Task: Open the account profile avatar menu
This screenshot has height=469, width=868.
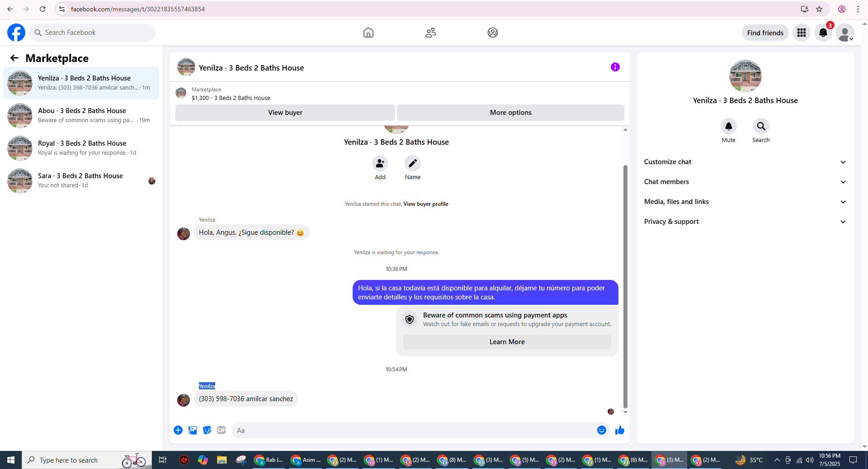Action: 844,33
